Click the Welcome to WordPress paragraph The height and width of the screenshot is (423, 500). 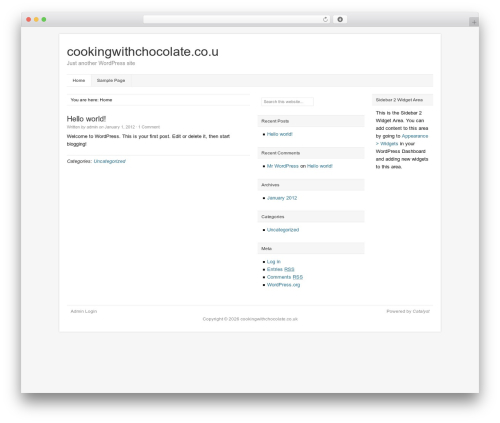148,140
